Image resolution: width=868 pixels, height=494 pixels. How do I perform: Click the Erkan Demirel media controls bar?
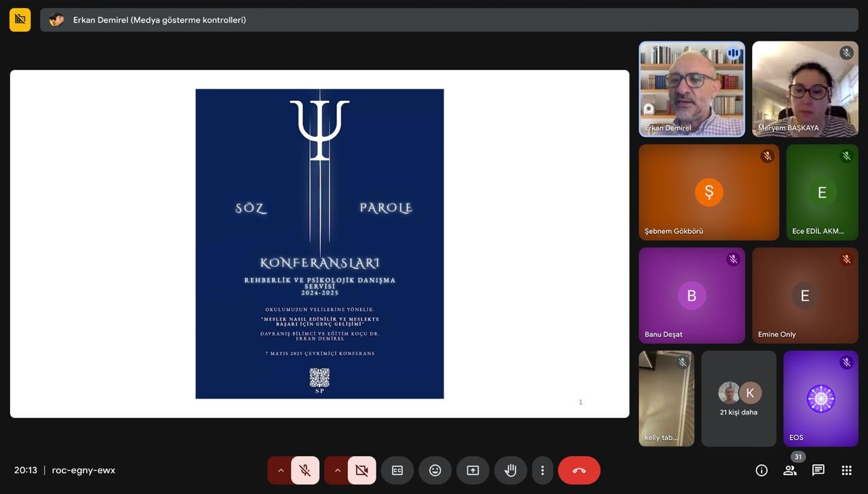449,20
